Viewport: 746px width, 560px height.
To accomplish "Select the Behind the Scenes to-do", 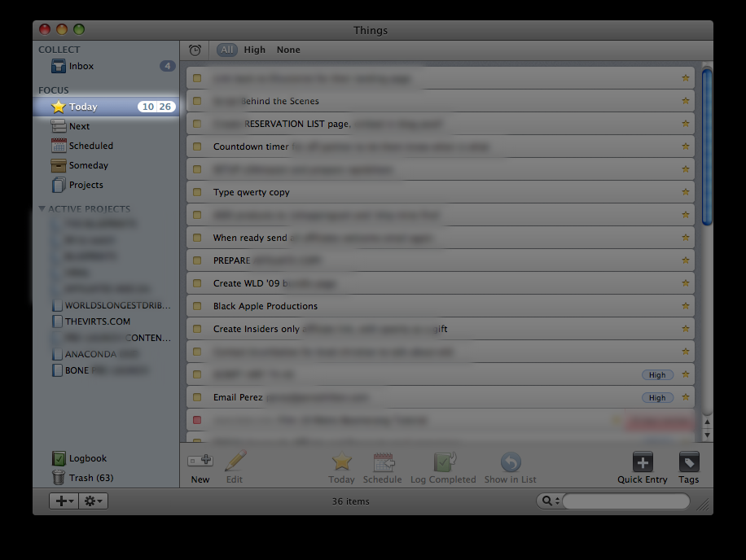I will coord(441,101).
